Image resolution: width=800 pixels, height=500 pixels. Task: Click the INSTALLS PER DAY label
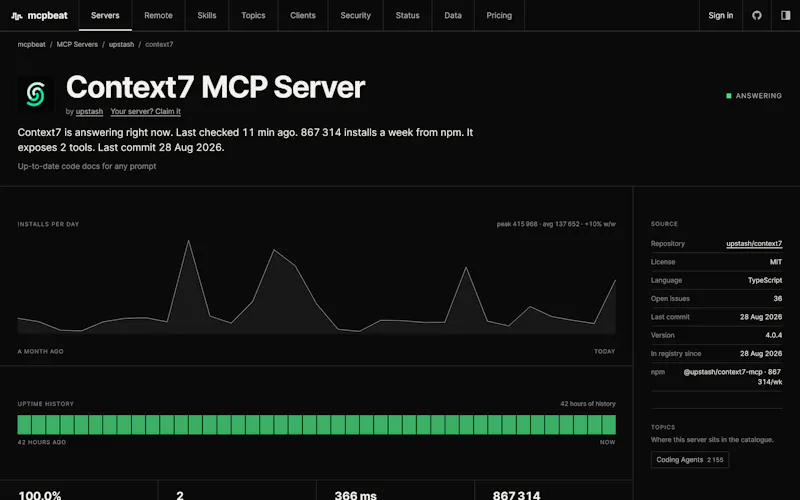coord(48,224)
